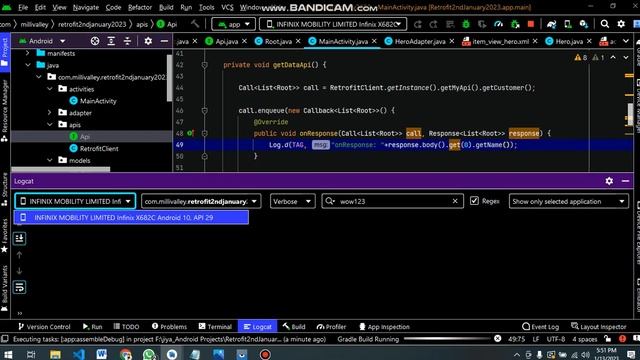Collapse the activities package

point(50,89)
